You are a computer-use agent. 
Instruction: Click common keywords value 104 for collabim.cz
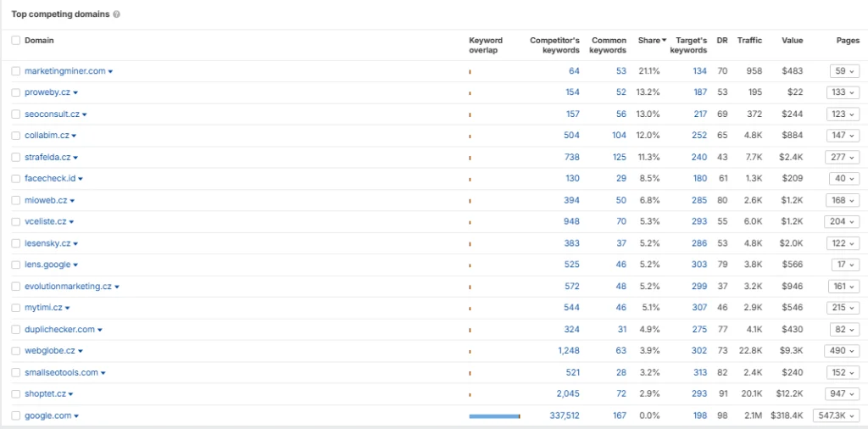point(620,136)
